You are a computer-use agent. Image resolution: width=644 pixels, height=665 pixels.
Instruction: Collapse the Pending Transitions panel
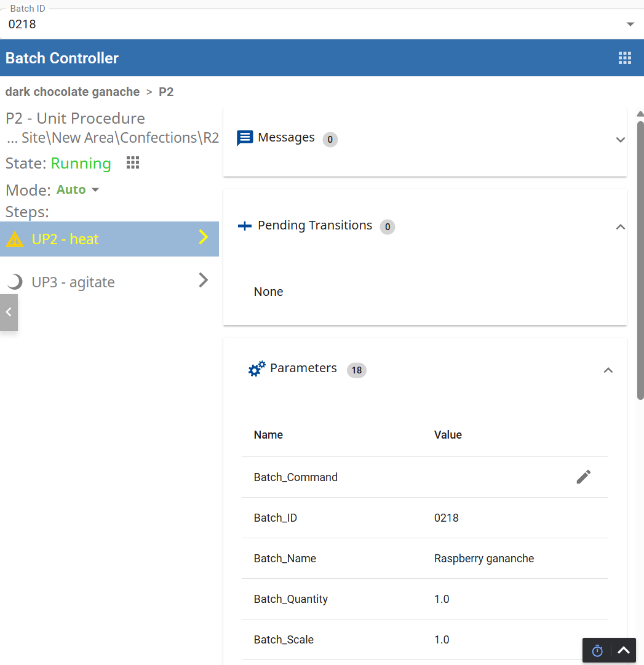(620, 227)
